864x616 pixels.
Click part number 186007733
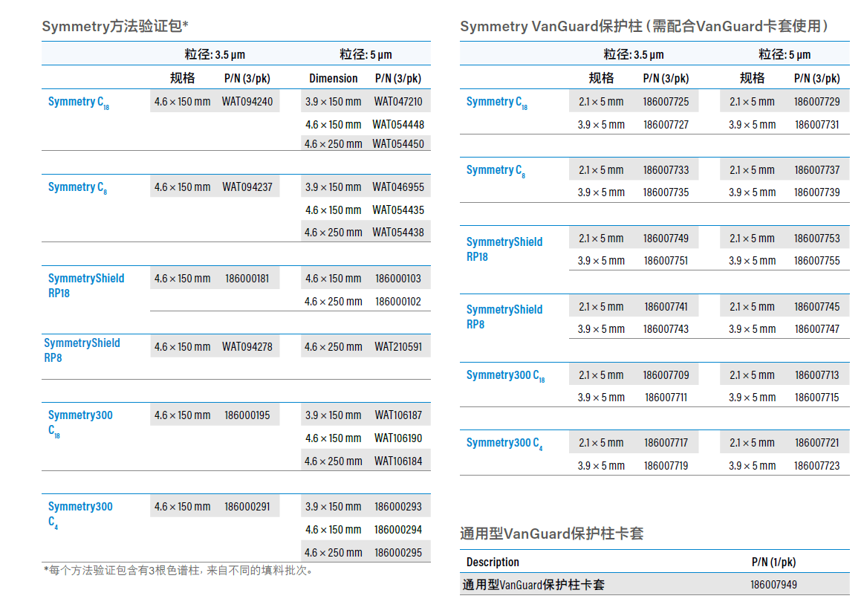(666, 170)
